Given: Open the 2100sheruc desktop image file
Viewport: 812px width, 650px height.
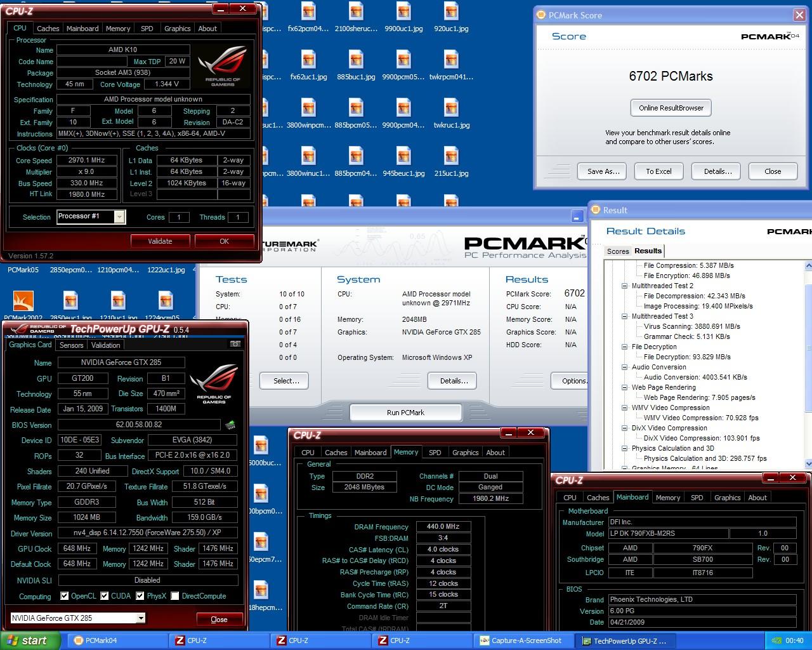Looking at the screenshot, I should coord(356,17).
